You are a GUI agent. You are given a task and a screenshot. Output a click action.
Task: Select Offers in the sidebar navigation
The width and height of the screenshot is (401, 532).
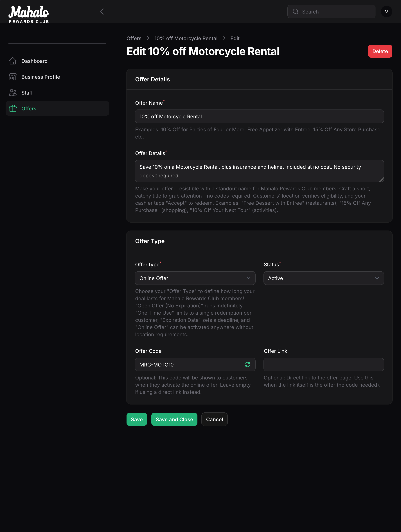point(29,108)
